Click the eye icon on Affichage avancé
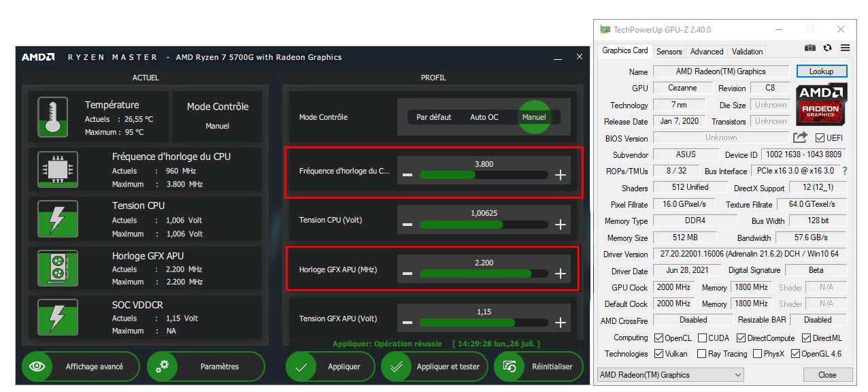This screenshot has height=392, width=868. (x=37, y=367)
